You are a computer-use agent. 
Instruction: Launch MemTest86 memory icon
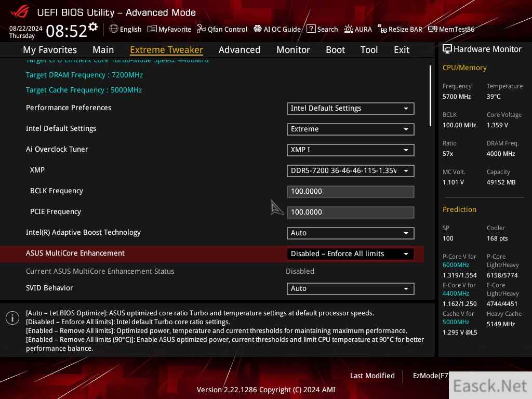click(433, 29)
